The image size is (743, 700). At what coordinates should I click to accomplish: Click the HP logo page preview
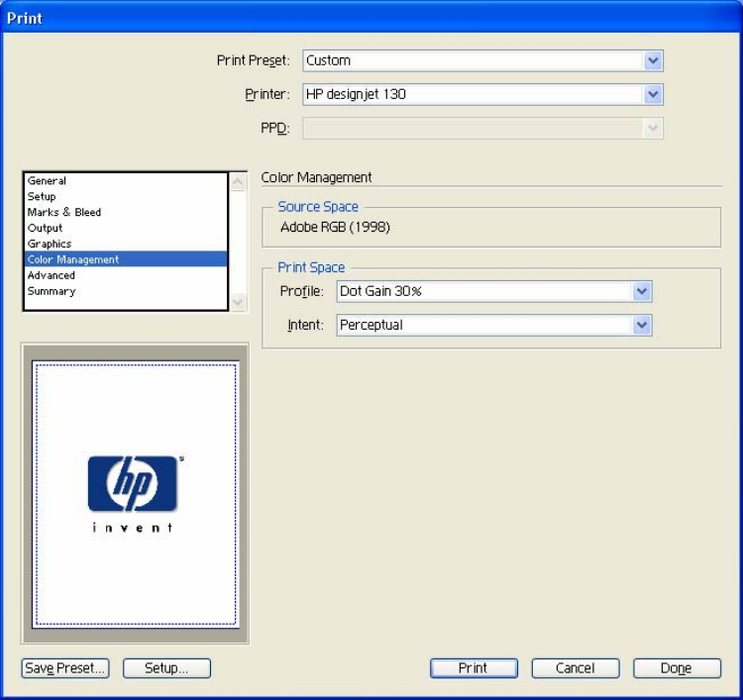click(x=135, y=494)
